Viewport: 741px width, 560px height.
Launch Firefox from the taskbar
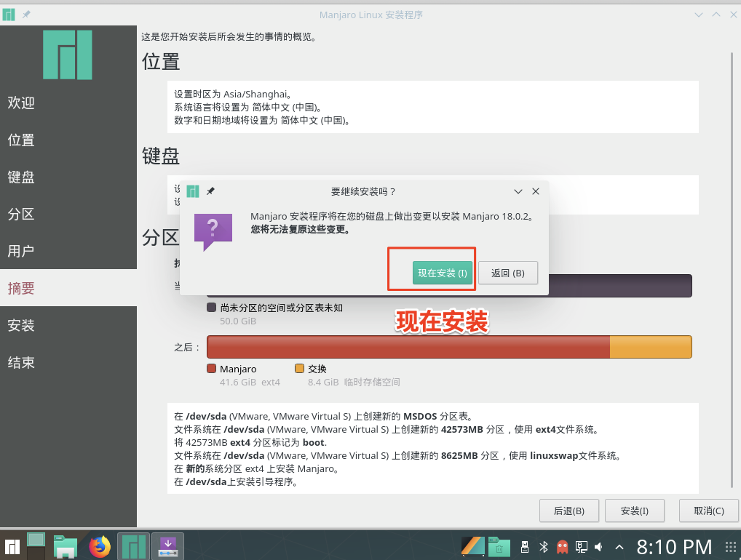tap(100, 547)
